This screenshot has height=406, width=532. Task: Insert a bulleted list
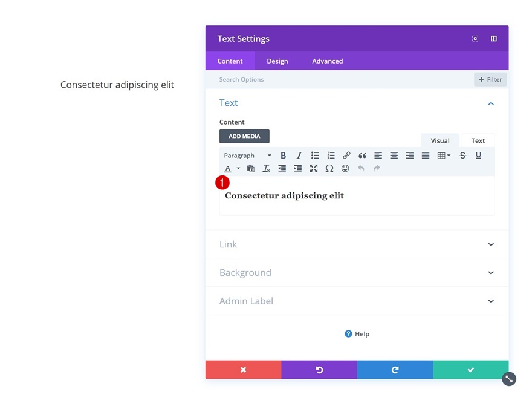[315, 156]
